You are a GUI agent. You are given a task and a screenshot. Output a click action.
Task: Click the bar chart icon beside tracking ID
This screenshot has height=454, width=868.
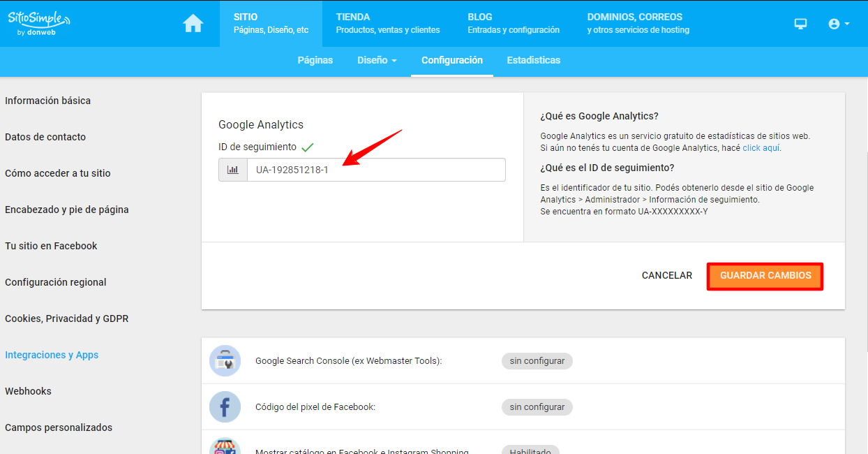233,170
